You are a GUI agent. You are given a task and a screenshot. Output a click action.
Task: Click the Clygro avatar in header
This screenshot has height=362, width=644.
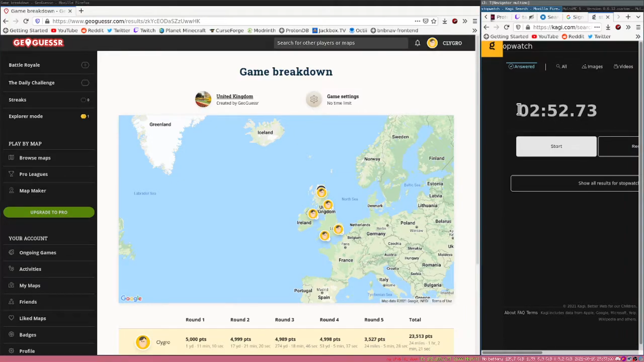(432, 43)
